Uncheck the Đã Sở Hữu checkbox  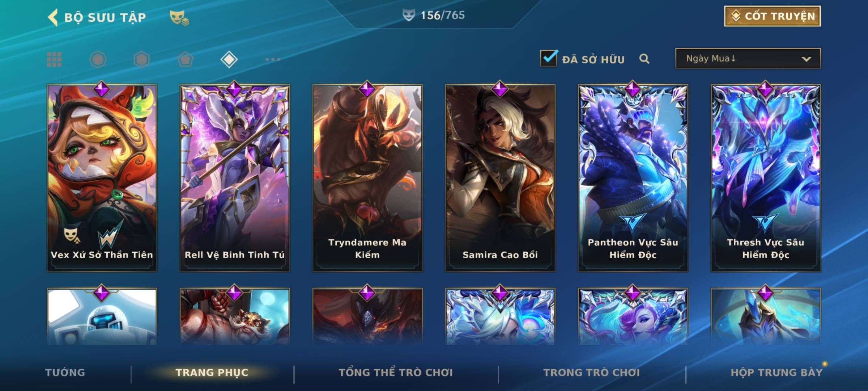pyautogui.click(x=549, y=58)
